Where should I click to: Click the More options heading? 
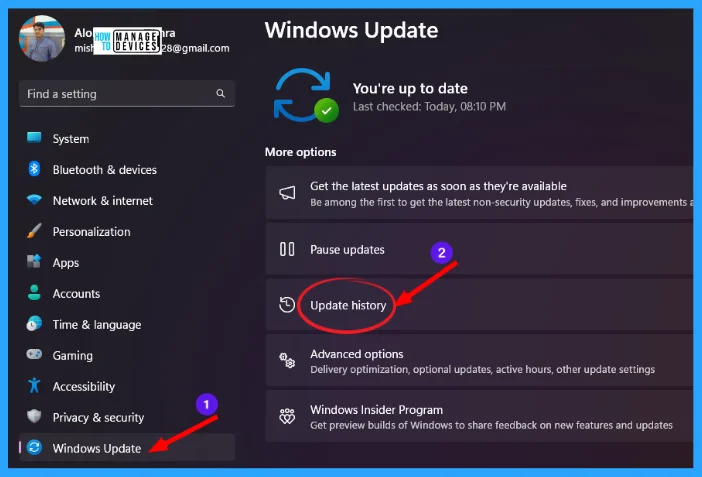[x=300, y=152]
